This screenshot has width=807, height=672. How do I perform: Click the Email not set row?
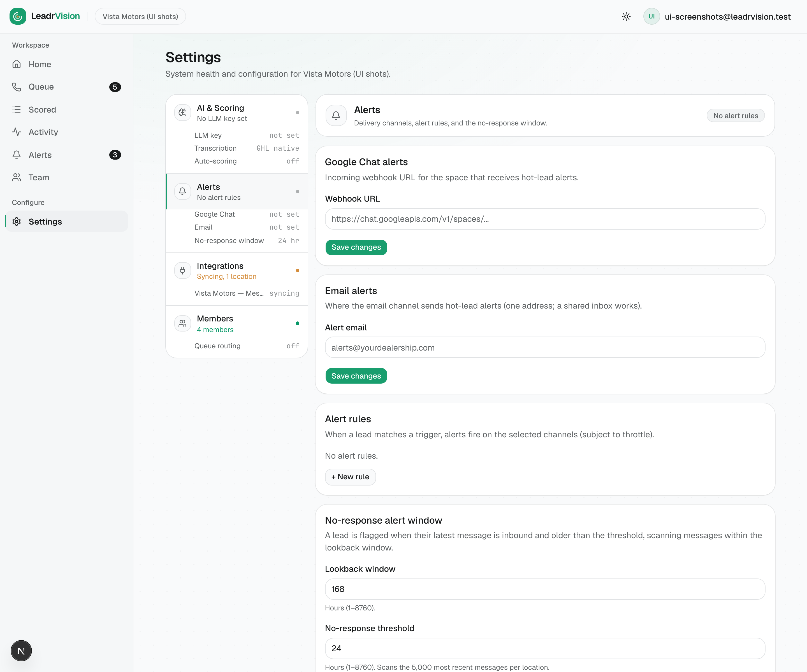tap(246, 227)
